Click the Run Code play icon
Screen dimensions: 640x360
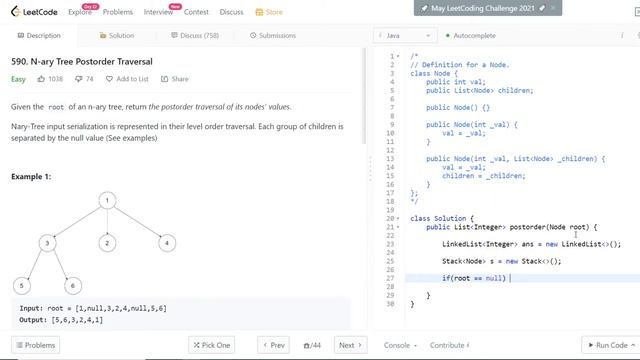point(591,345)
